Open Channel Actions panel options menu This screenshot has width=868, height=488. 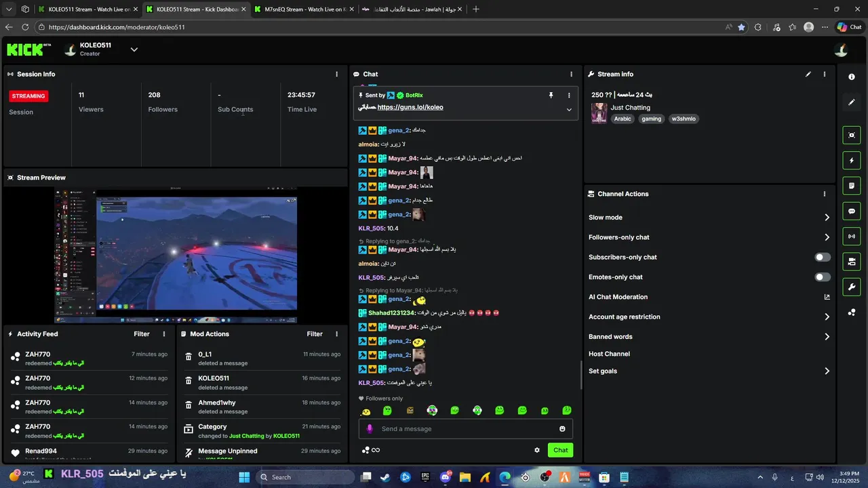[x=825, y=194]
